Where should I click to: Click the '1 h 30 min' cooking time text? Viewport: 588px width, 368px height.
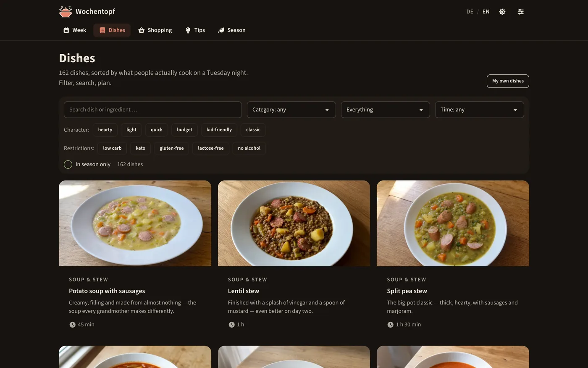click(408, 325)
